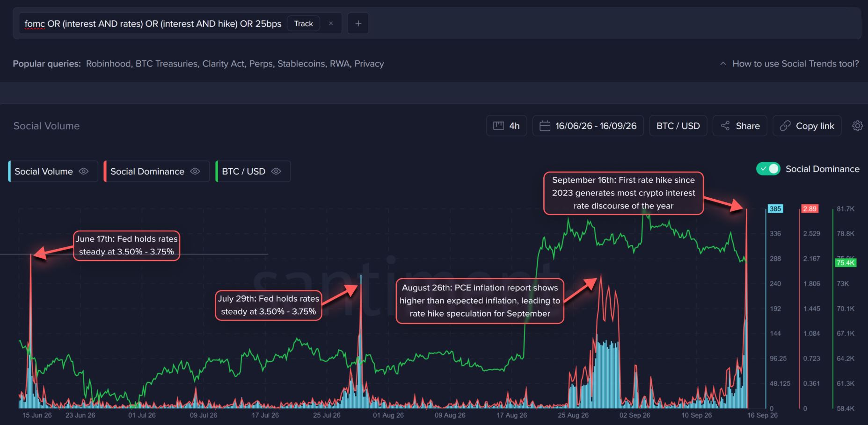Switch off the green Social Dominance toggle
Image resolution: width=868 pixels, height=425 pixels.
[x=768, y=169]
